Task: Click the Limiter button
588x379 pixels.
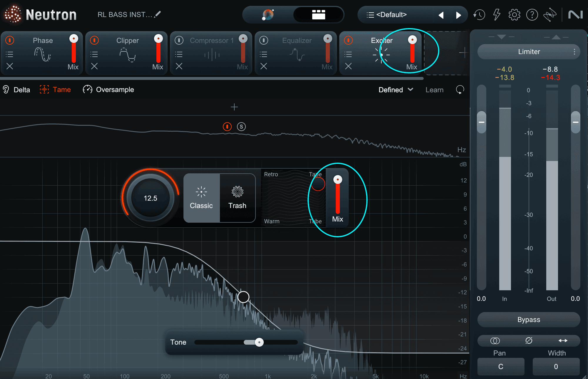Action: [529, 52]
